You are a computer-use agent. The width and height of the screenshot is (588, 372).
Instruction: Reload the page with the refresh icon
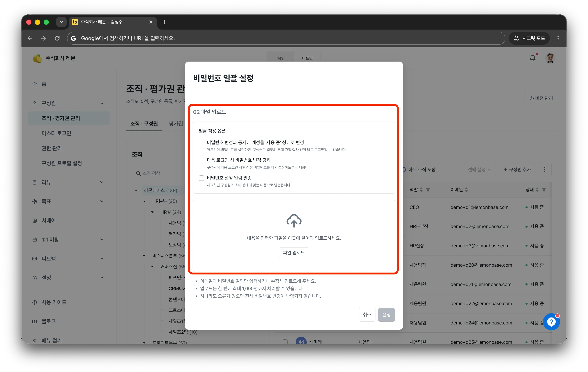[57, 38]
